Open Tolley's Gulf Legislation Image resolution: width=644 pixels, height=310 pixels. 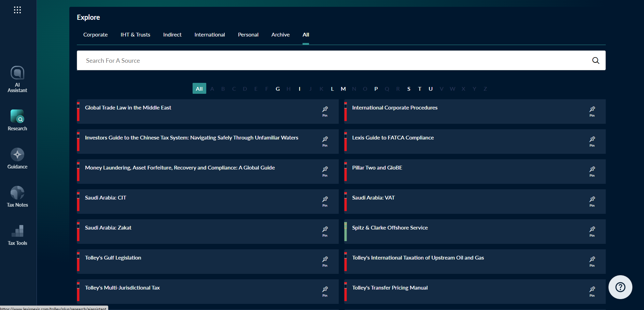pos(113,258)
